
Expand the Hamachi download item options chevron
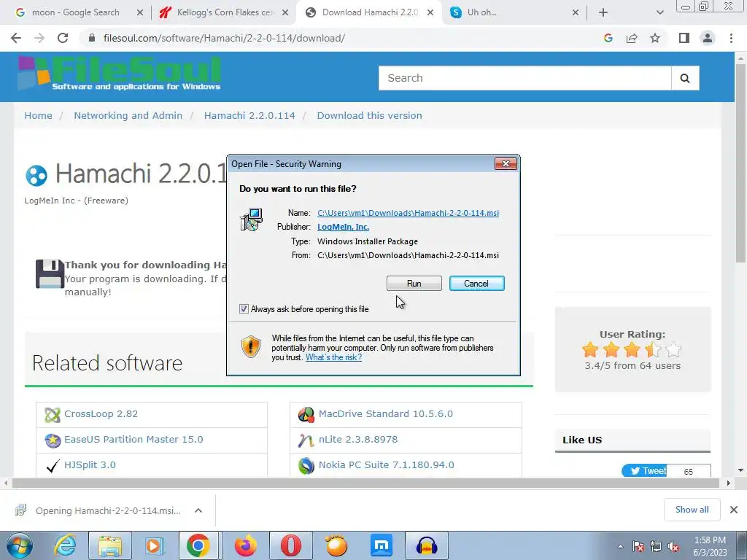[x=198, y=510]
